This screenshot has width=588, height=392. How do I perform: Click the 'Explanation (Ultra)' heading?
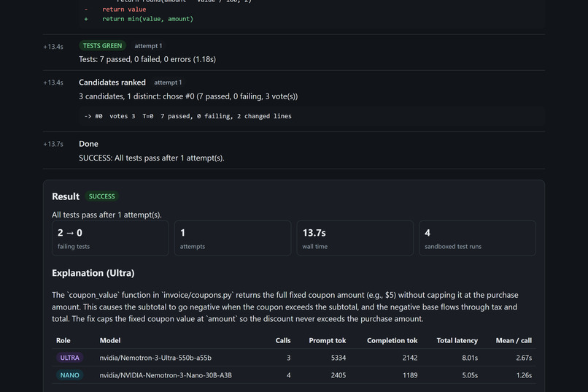coord(93,273)
